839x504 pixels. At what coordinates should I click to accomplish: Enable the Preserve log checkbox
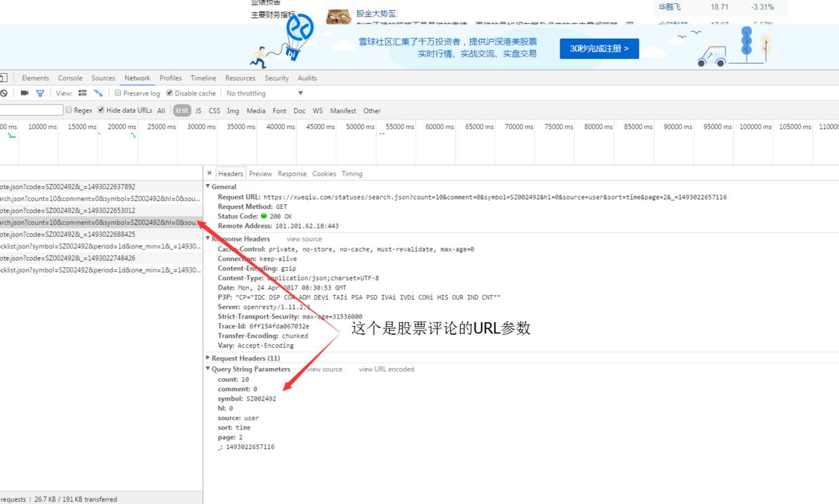118,93
